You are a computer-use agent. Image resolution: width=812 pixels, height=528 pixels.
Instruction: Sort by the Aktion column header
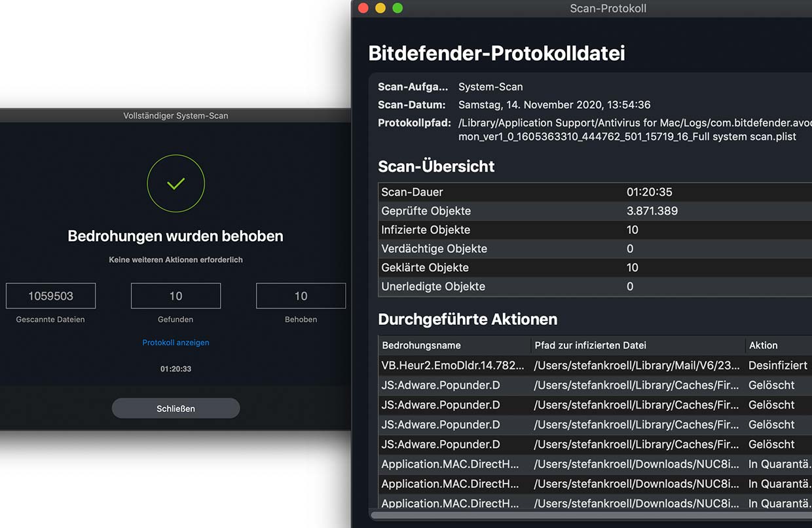(779, 345)
